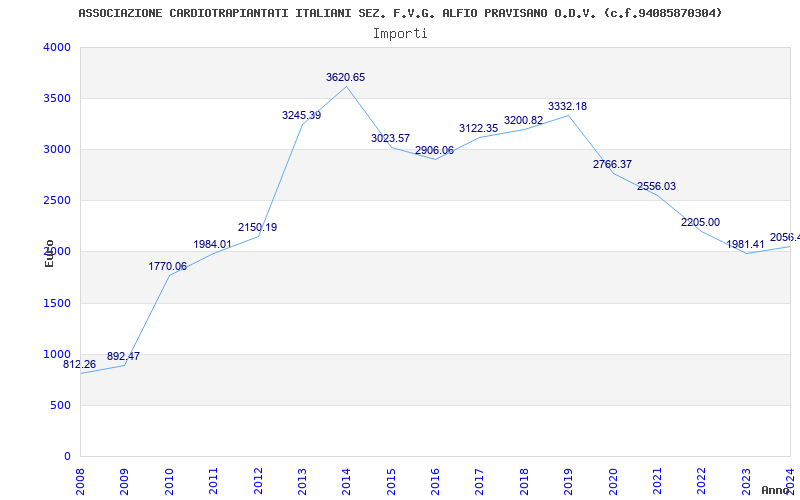Click the 3122.35 data label
800x500 pixels.
[x=479, y=129]
